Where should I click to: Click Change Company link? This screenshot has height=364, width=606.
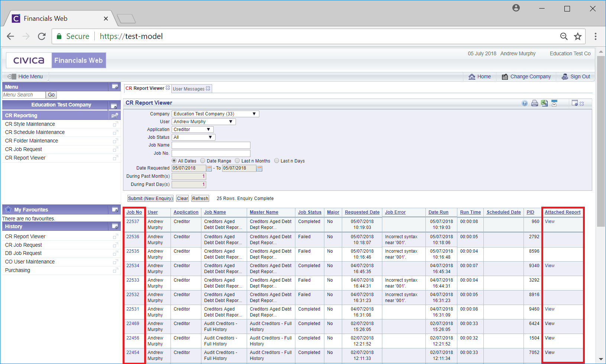pyautogui.click(x=526, y=76)
